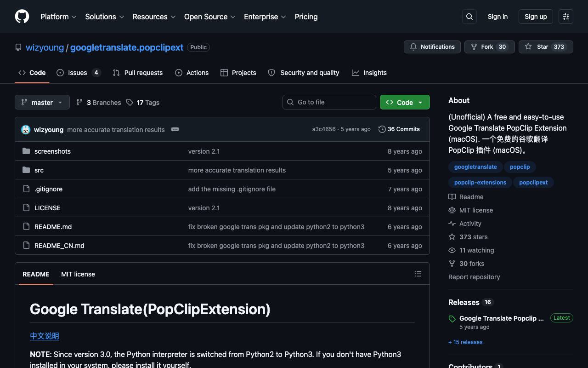
Task: Open the popclipext topic tag
Action: tap(533, 183)
